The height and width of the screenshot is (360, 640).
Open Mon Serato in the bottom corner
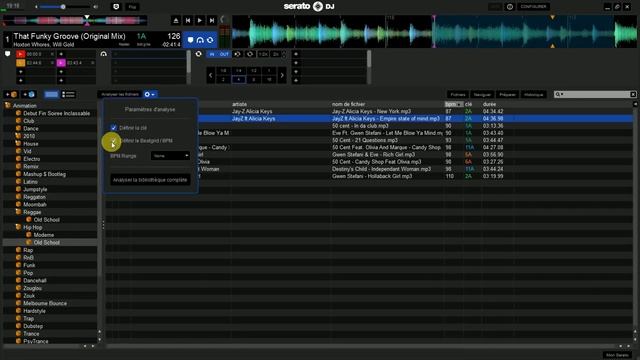click(x=617, y=355)
